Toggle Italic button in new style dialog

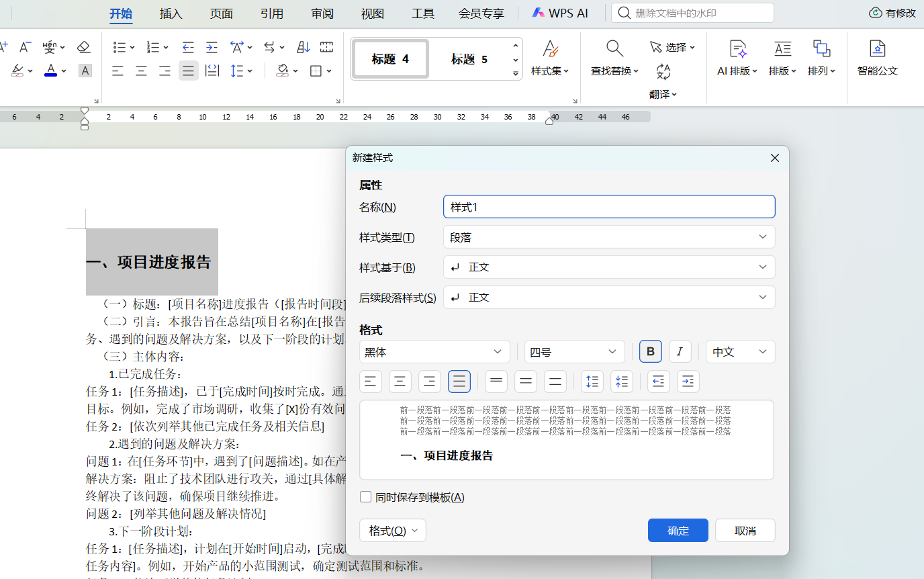click(680, 352)
